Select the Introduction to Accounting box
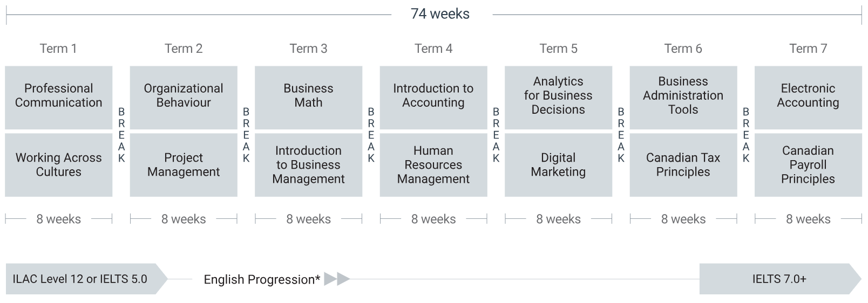The width and height of the screenshot is (868, 303). tap(433, 98)
